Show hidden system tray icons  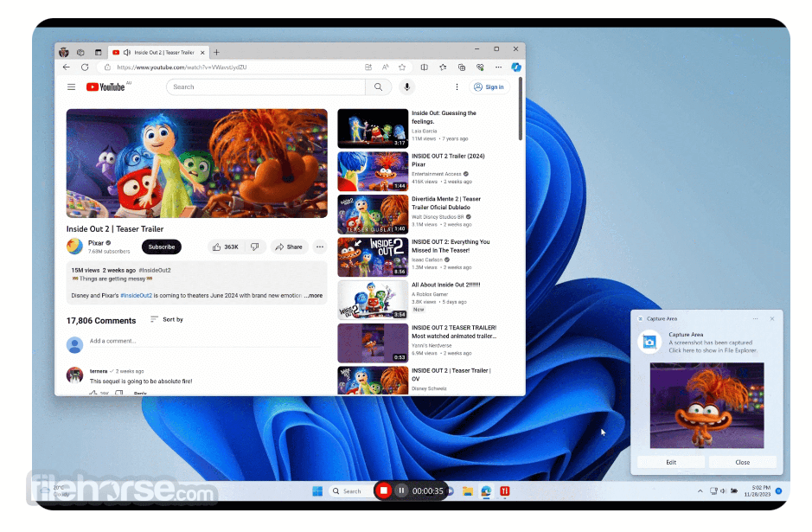(x=700, y=491)
